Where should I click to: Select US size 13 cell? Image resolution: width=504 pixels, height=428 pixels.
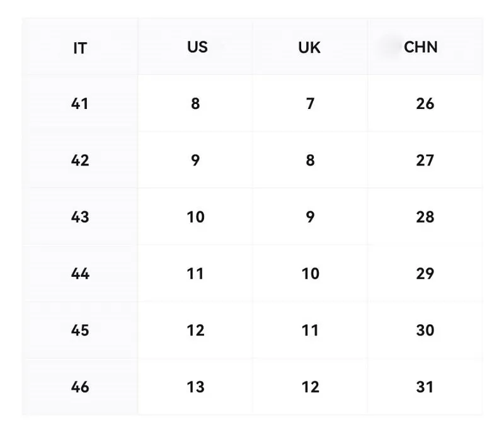[195, 387]
